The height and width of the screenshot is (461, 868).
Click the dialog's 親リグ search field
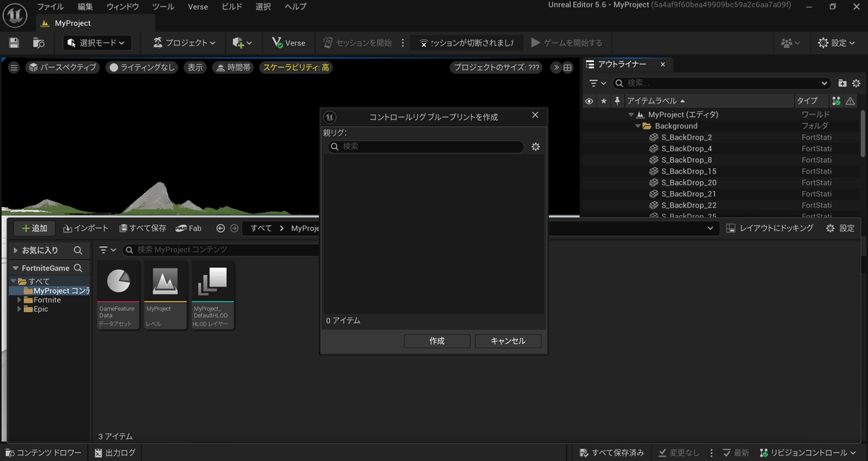tap(425, 146)
